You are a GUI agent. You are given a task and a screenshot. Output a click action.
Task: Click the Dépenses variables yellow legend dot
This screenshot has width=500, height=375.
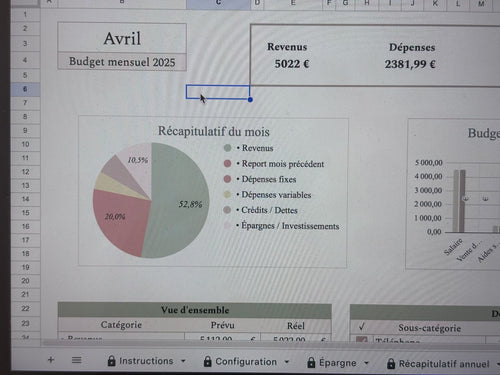pos(227,194)
